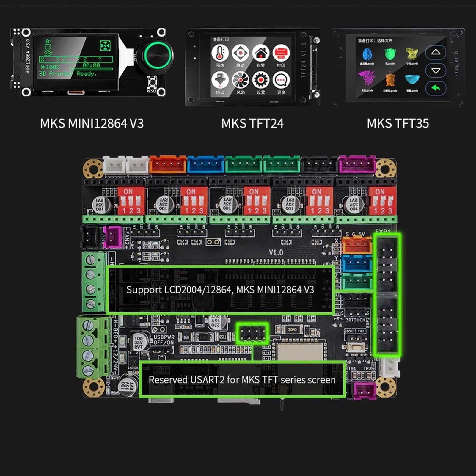The width and height of the screenshot is (476, 476).
Task: Tap the Extrude nozzle icon on TFT24
Action: 220,80
